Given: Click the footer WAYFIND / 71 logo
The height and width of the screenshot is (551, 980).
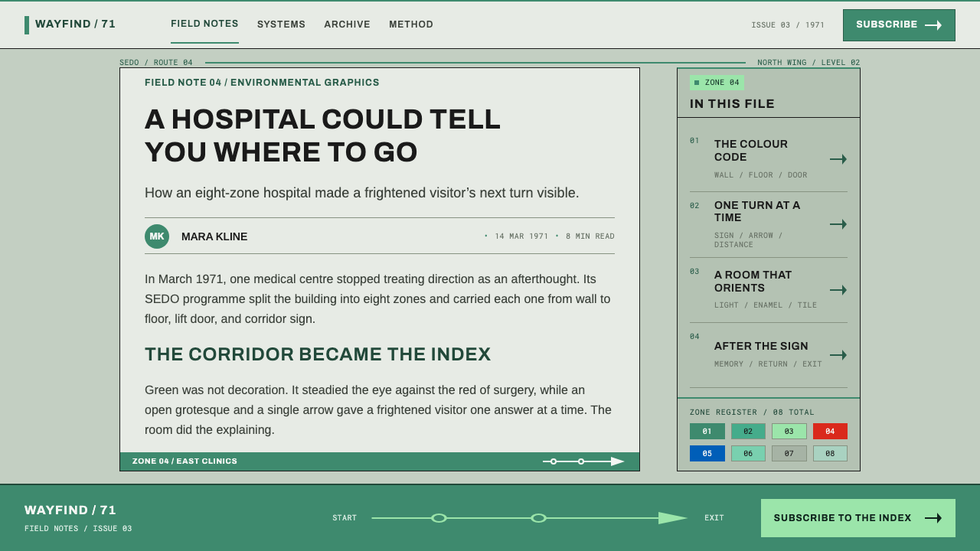Looking at the screenshot, I should click(70, 510).
